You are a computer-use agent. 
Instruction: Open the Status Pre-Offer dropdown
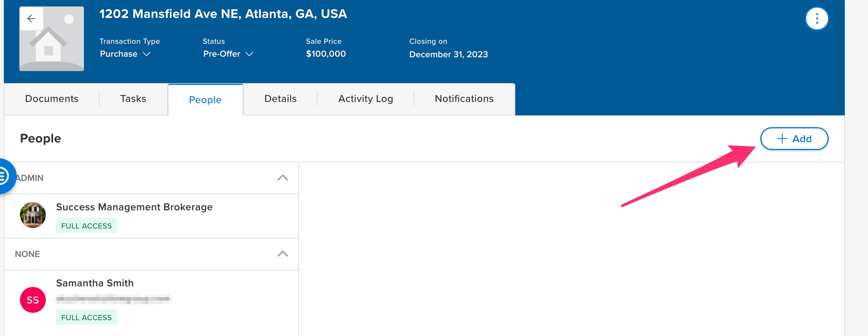(x=228, y=54)
